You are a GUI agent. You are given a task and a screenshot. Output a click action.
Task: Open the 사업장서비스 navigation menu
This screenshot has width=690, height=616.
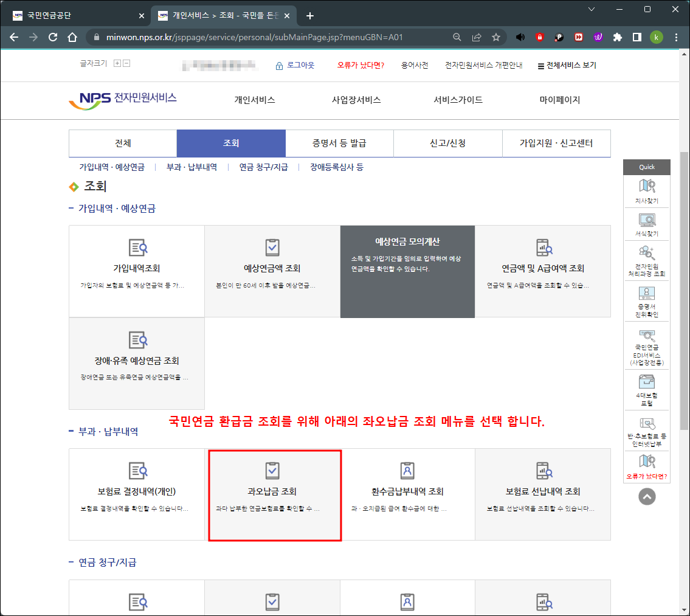point(356,100)
